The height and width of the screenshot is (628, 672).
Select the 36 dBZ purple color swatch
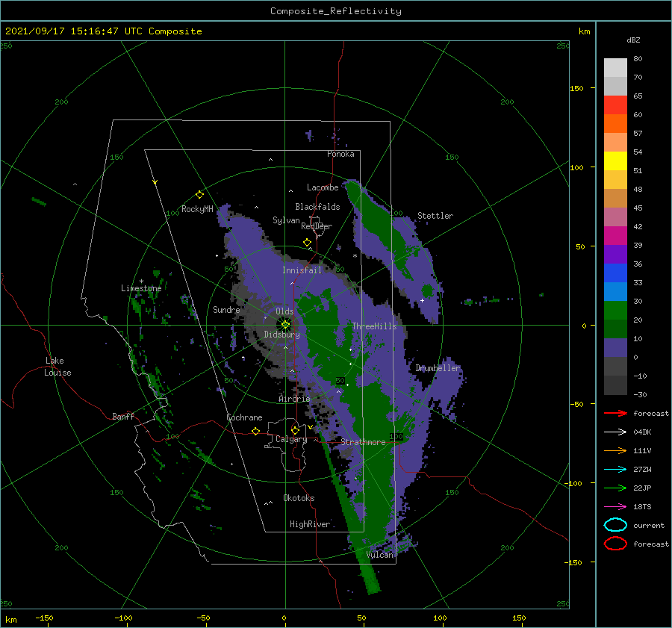coord(615,254)
